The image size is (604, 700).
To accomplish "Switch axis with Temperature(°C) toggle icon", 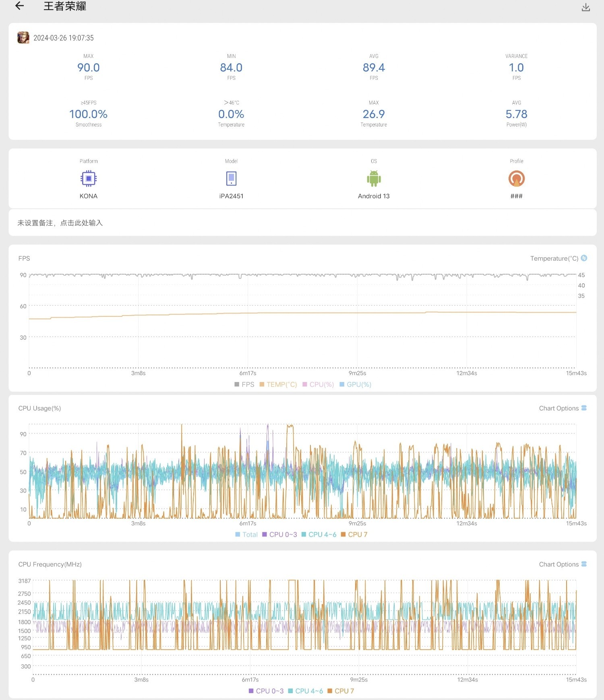I will click(x=584, y=258).
